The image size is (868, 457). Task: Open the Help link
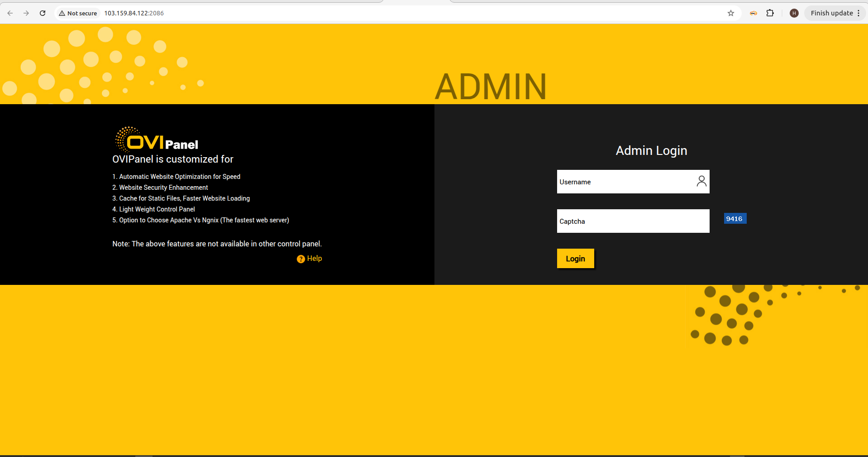click(315, 259)
